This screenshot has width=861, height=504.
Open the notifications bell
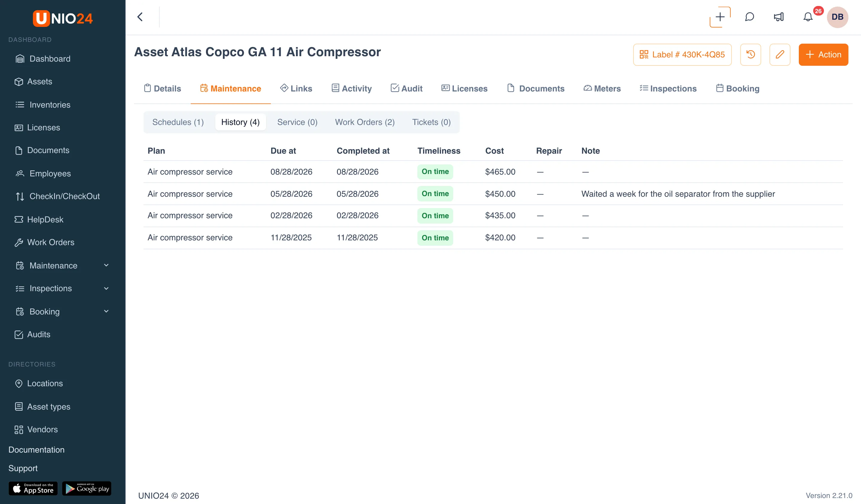[808, 17]
